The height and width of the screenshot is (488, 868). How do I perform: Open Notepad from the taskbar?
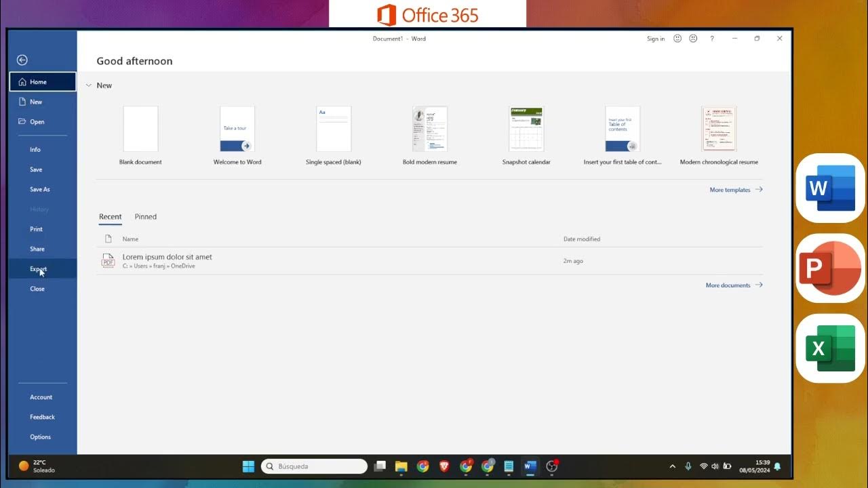click(x=509, y=466)
